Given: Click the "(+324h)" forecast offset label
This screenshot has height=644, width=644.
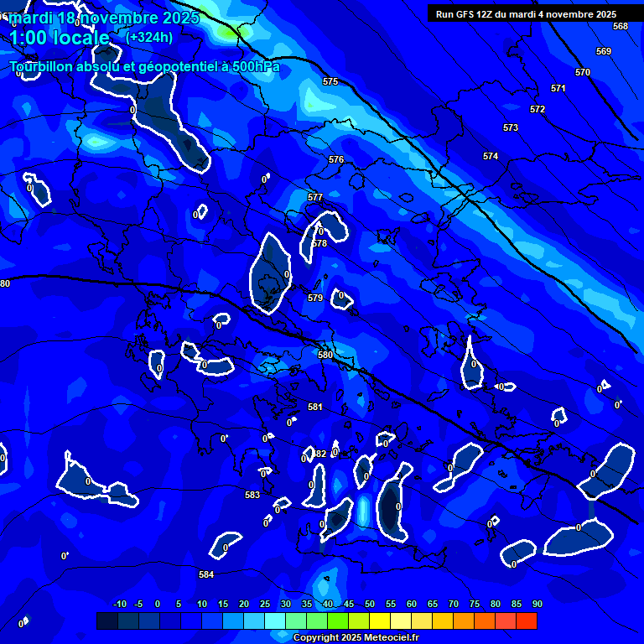Looking at the screenshot, I should pyautogui.click(x=149, y=38).
